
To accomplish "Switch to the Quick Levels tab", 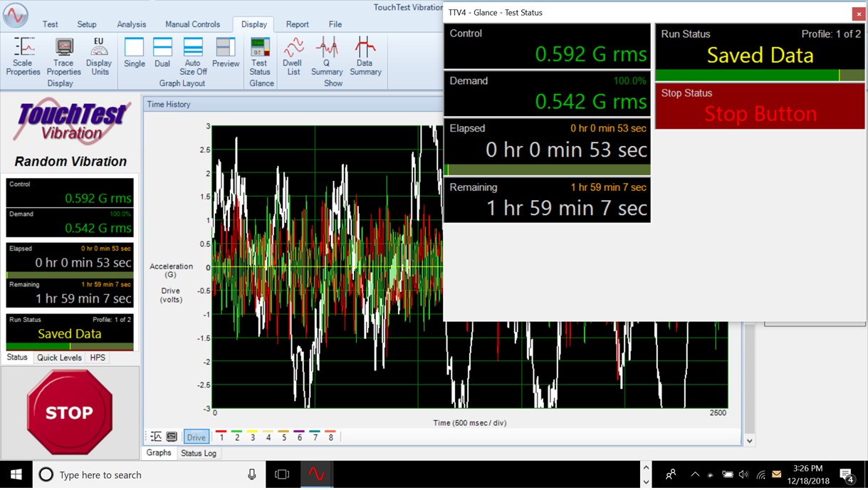I will tap(60, 358).
